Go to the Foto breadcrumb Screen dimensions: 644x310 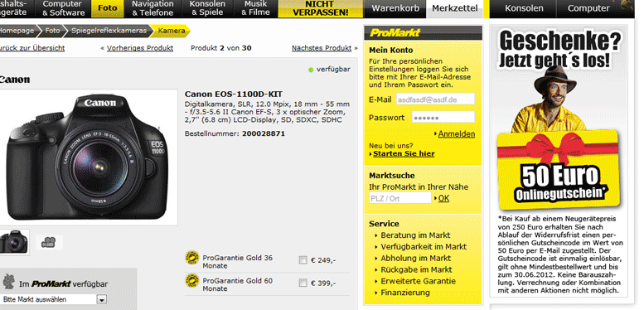click(52, 31)
